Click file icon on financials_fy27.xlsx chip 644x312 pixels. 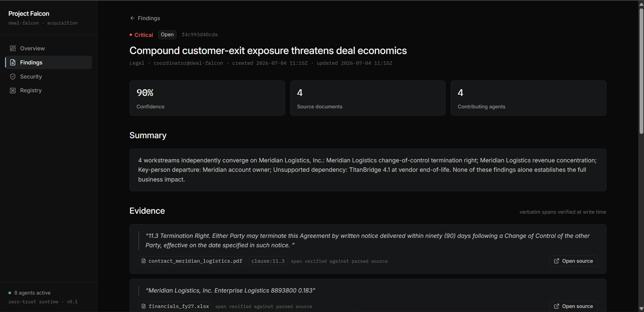(143, 306)
